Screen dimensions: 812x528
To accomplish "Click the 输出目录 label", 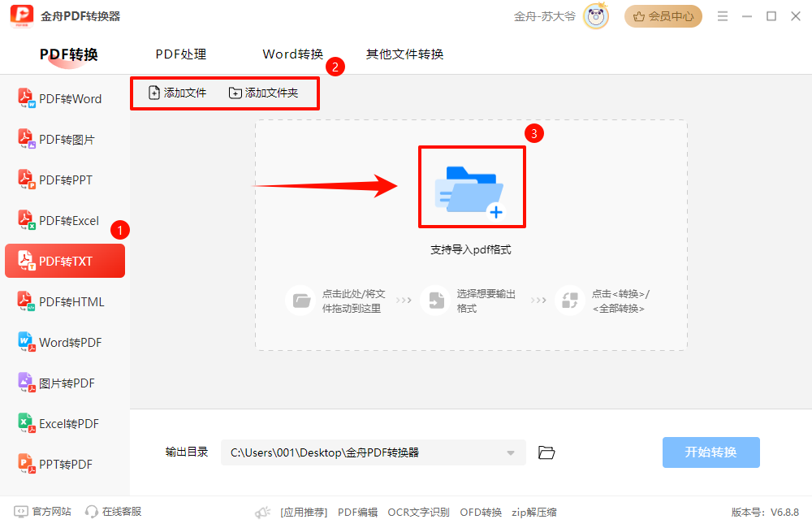I will (x=187, y=452).
